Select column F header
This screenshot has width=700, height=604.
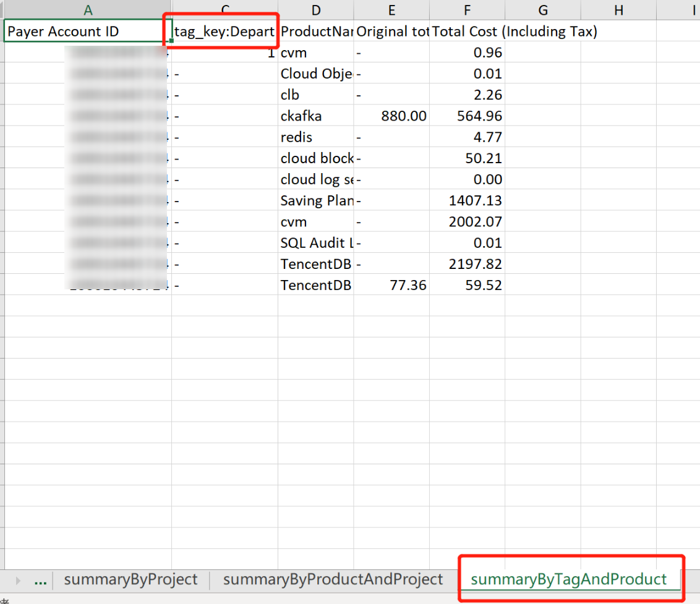[467, 10]
